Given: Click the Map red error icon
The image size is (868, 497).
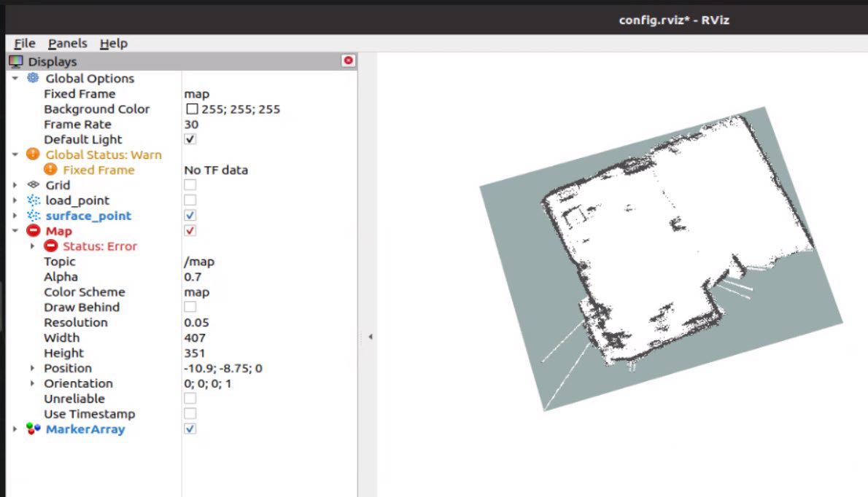Looking at the screenshot, I should tap(34, 230).
